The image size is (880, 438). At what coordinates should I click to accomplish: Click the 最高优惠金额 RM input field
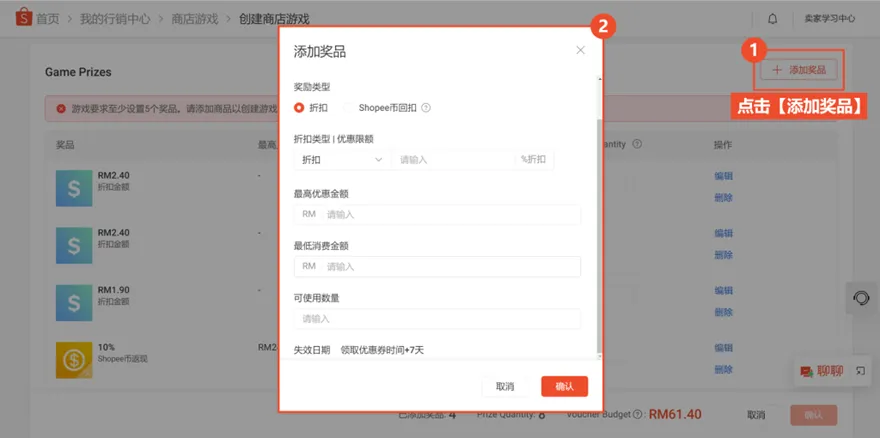click(437, 215)
